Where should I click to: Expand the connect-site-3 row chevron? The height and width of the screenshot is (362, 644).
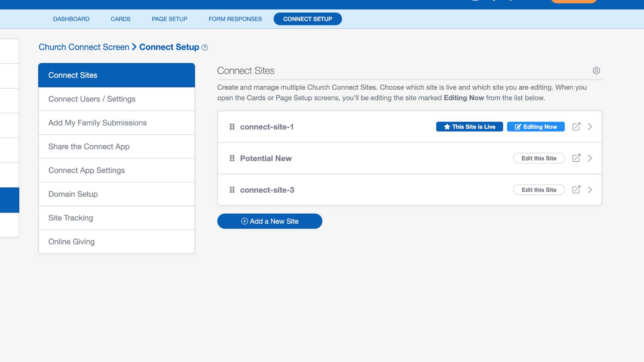point(590,189)
